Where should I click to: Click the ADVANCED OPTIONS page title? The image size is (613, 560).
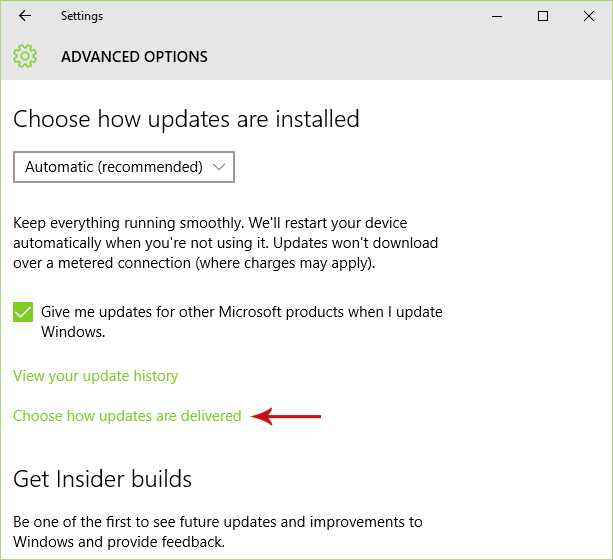[134, 57]
